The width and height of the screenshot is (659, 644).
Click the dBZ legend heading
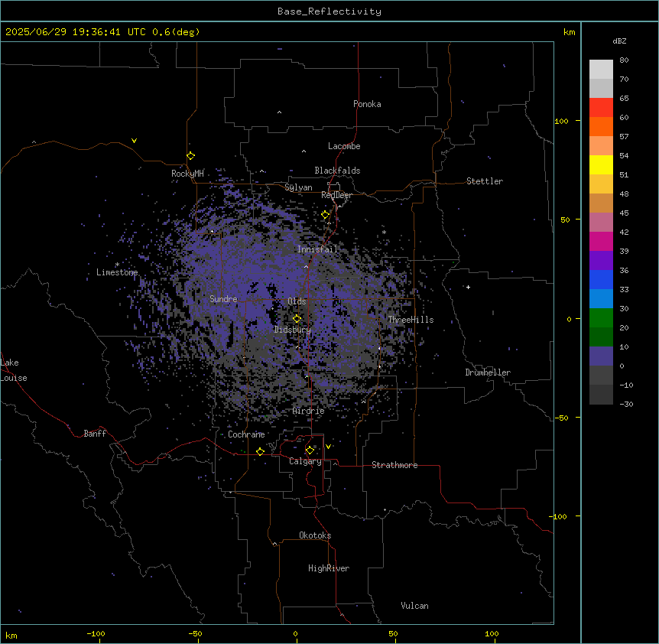(x=619, y=41)
